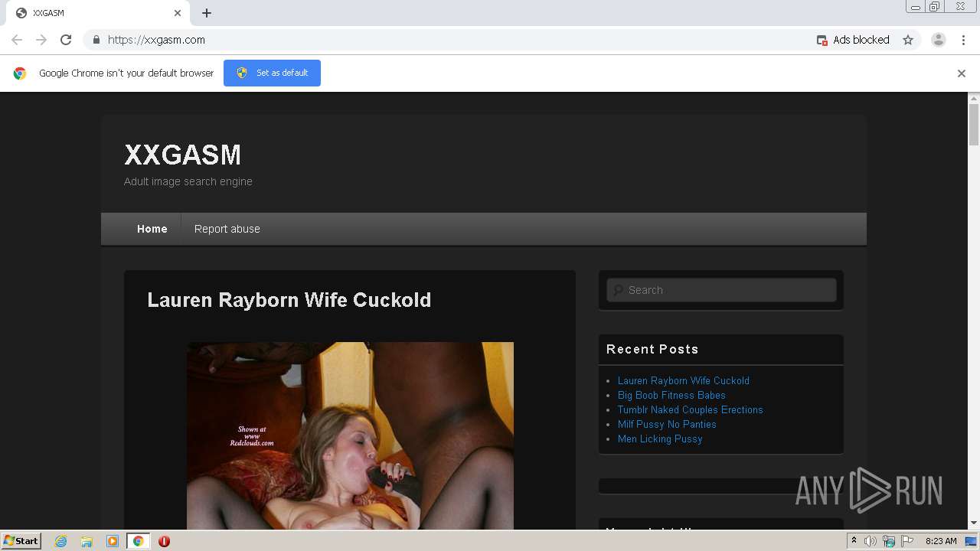Click the Ads blocked indicator
The height and width of the screenshot is (551, 980).
click(853, 40)
